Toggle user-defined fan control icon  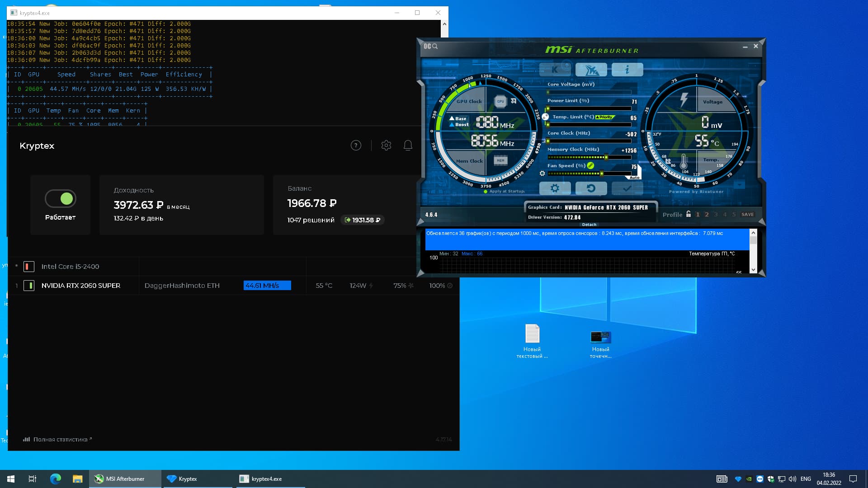coord(590,165)
